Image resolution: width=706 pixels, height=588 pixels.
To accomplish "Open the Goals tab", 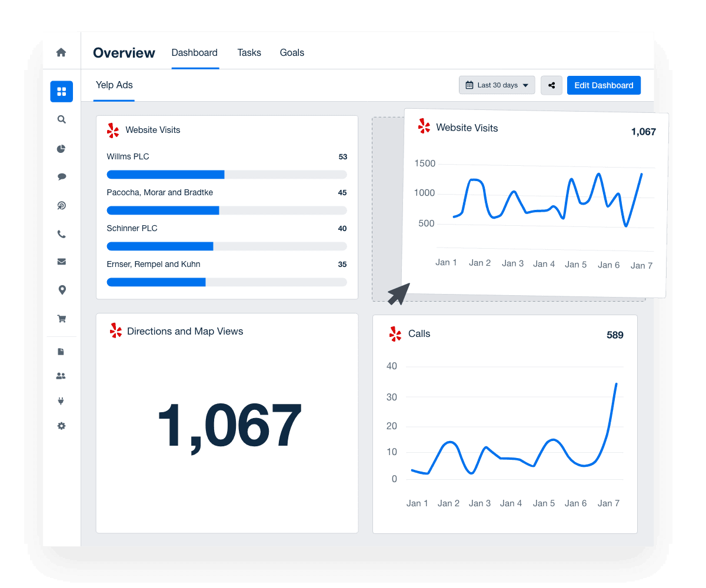I will click(292, 52).
